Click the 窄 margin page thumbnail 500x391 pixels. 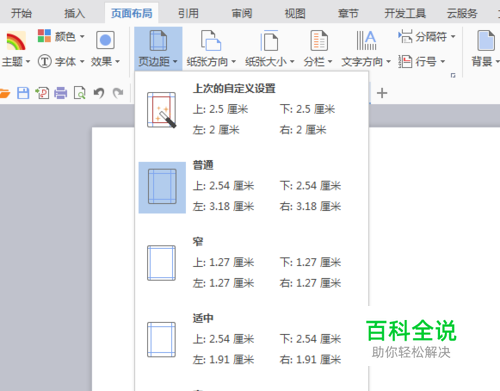click(x=162, y=263)
